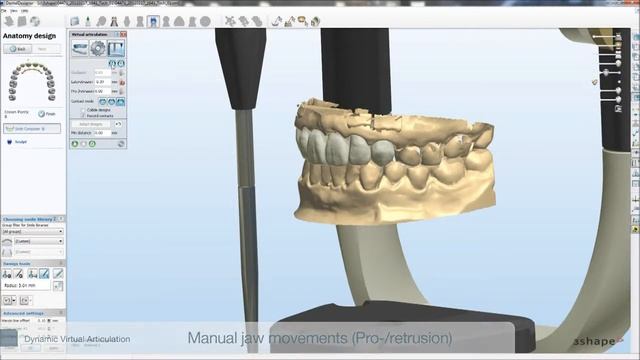
Task: Open the File menu
Action: tap(4, 11)
